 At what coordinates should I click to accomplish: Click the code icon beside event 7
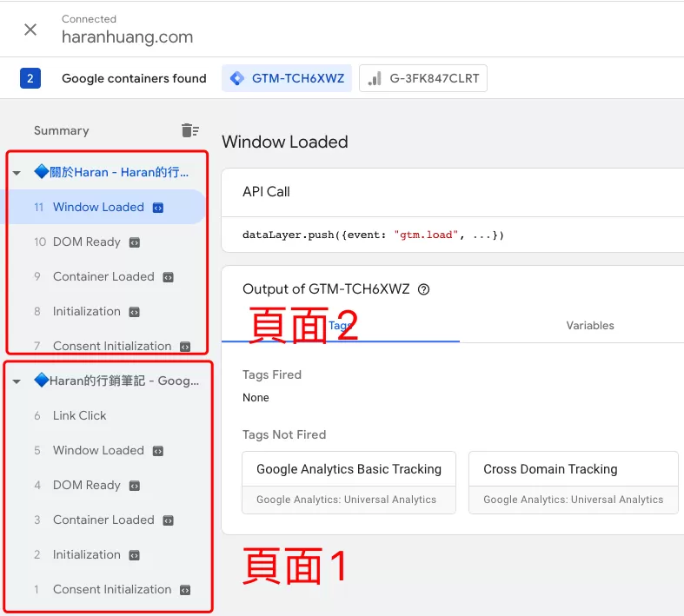click(x=185, y=347)
